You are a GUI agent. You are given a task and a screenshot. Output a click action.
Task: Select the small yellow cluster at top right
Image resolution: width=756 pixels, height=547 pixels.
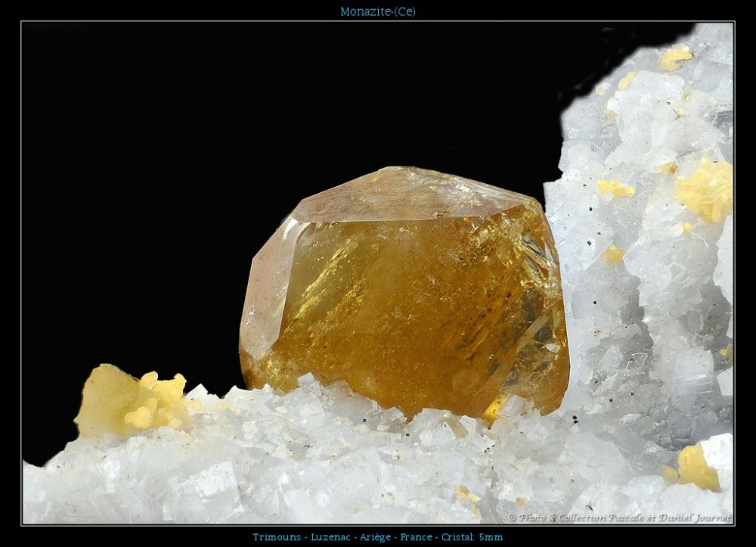[674, 57]
